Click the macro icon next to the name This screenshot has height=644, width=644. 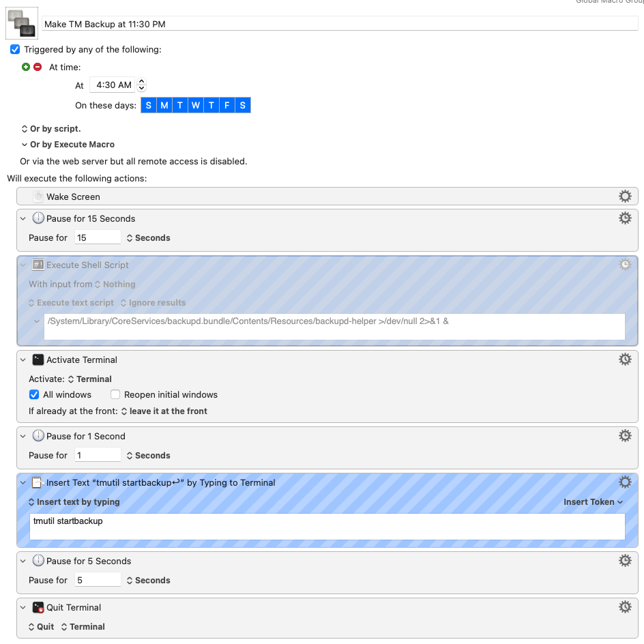22,23
